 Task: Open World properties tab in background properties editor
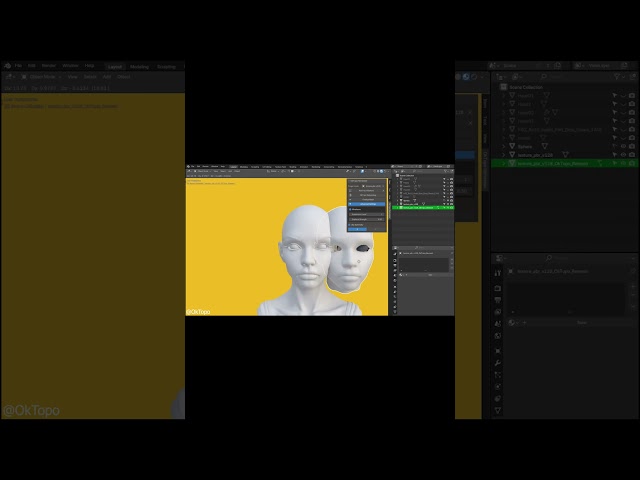(x=498, y=336)
